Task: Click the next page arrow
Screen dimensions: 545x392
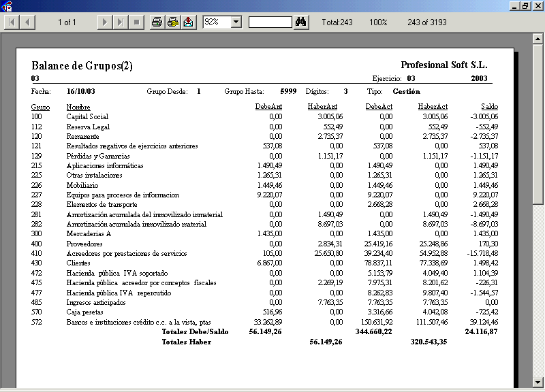Action: click(x=104, y=22)
